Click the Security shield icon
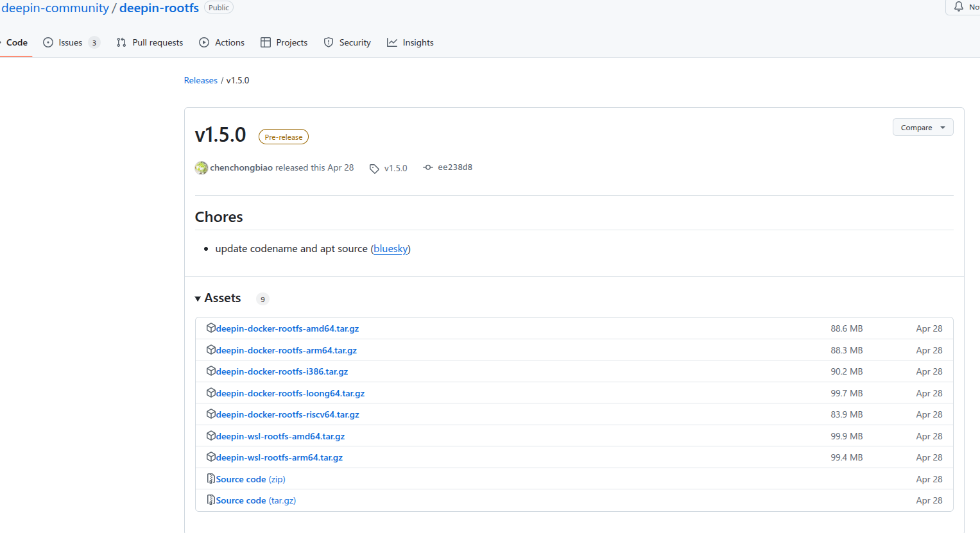Image resolution: width=980 pixels, height=533 pixels. tap(329, 42)
